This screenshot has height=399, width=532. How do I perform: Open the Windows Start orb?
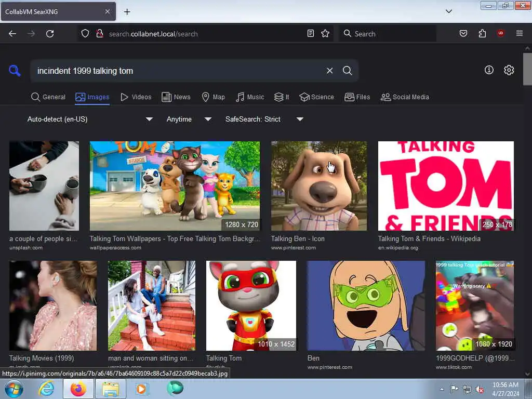14,389
